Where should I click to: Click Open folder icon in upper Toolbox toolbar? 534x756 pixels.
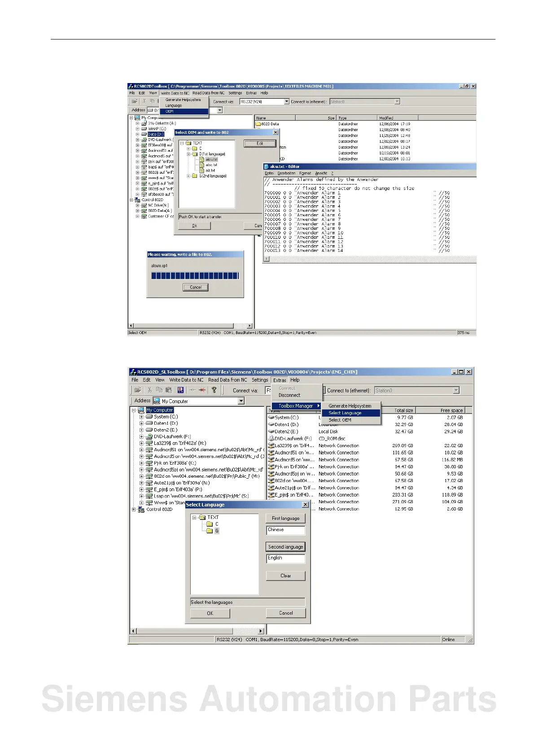click(x=134, y=101)
